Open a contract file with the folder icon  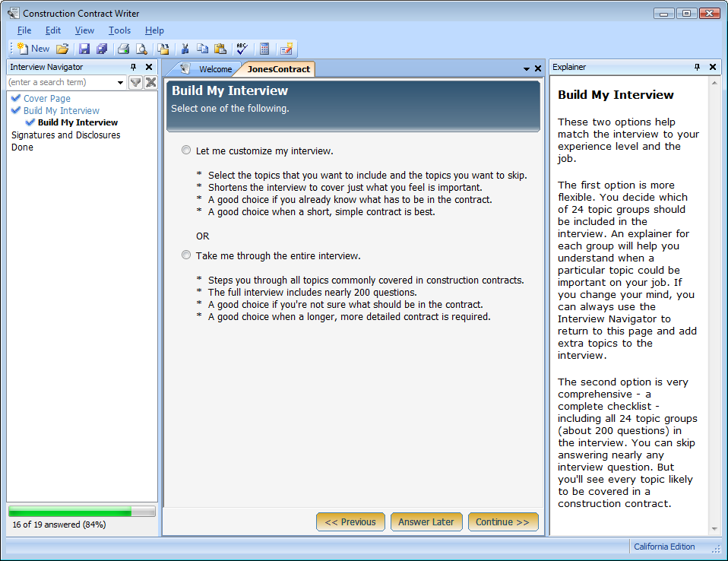pos(62,49)
